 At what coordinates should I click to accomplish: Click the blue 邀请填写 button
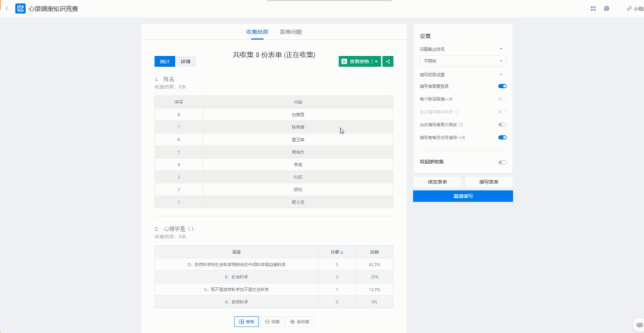(463, 196)
